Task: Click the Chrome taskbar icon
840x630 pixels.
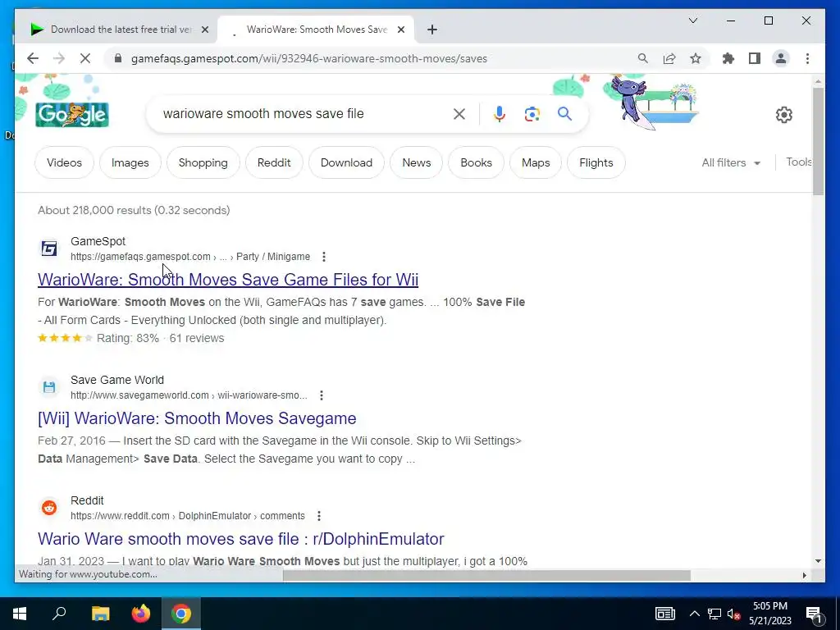Action: (181, 614)
